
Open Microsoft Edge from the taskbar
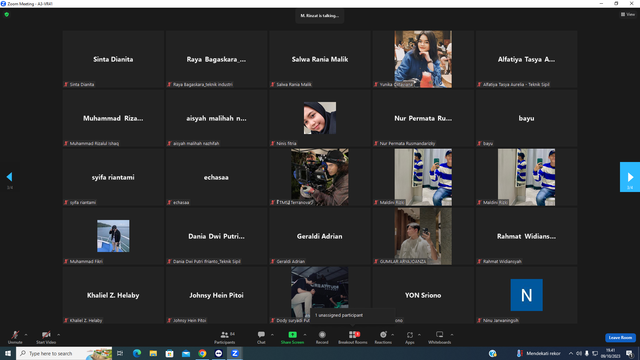[137, 353]
